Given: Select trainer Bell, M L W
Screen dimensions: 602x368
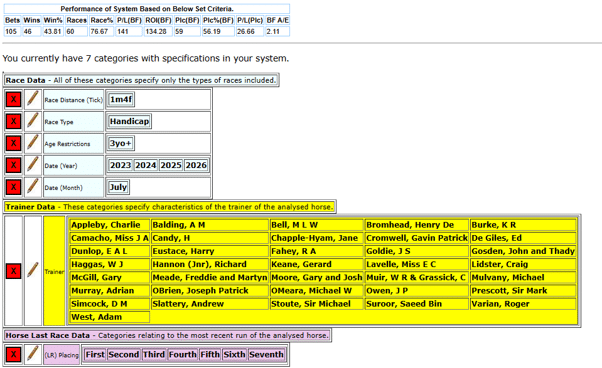Looking at the screenshot, I should click(x=316, y=225).
